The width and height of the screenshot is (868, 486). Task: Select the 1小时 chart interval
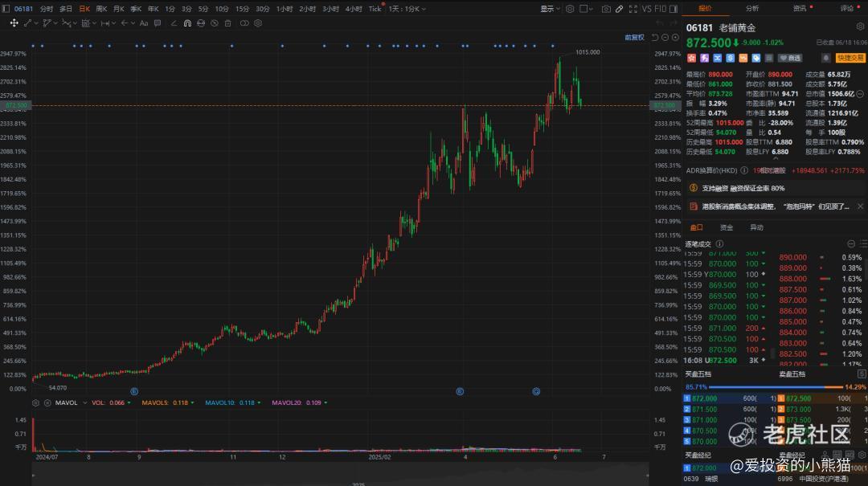(285, 9)
